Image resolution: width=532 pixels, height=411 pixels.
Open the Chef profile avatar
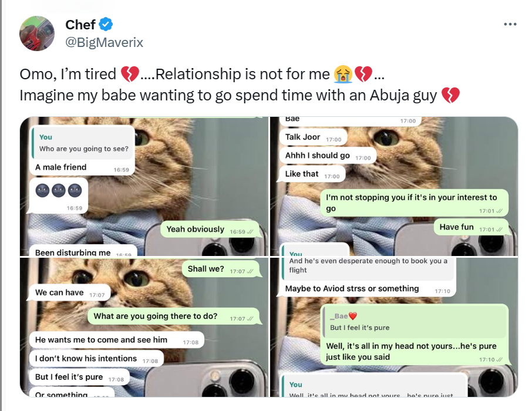[x=38, y=33]
